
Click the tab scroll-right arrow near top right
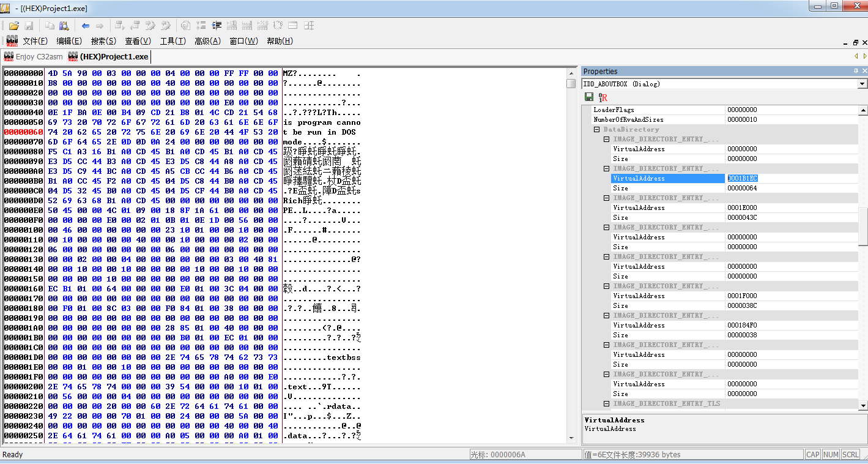[x=864, y=56]
